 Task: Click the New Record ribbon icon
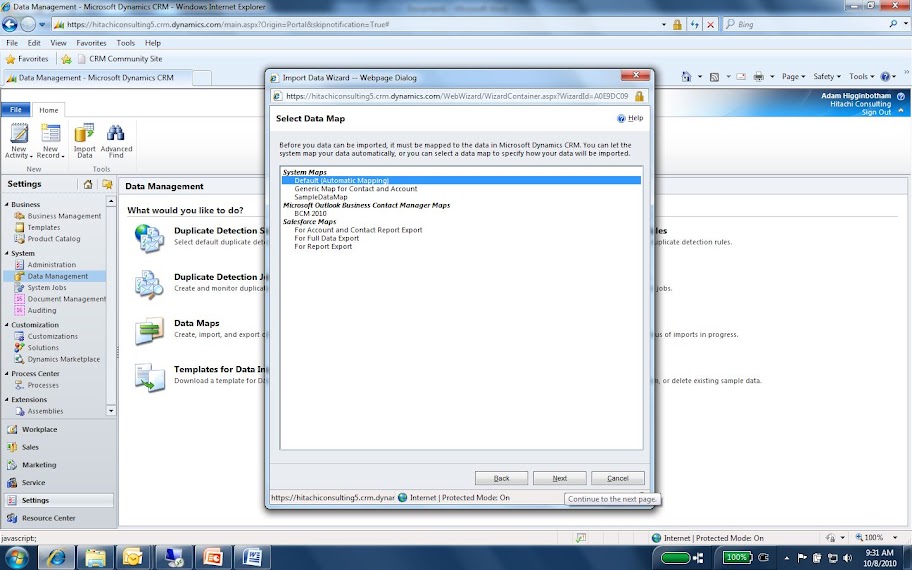point(50,134)
